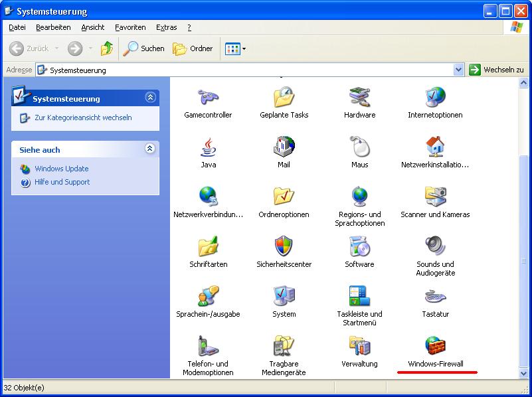
Task: Open the Windows-Firewall icon
Action: (435, 346)
